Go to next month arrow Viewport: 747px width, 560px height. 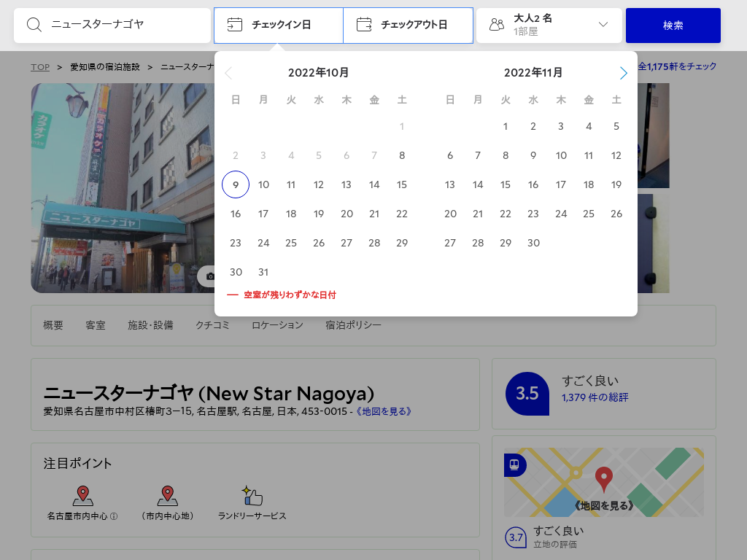tap(623, 73)
